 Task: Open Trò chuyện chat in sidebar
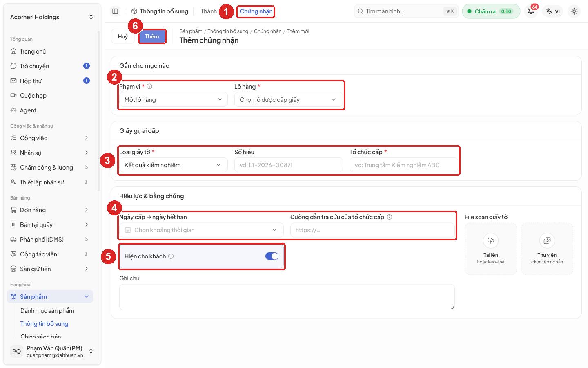[50, 66]
